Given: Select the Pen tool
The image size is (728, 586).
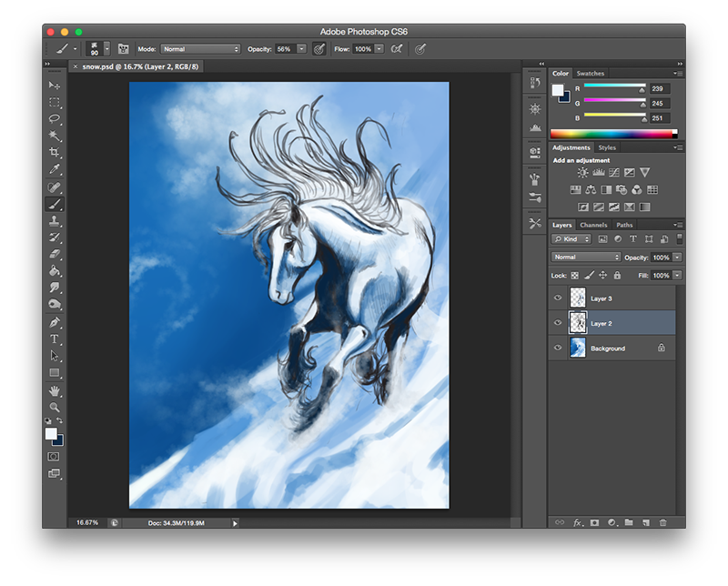Looking at the screenshot, I should coord(55,322).
